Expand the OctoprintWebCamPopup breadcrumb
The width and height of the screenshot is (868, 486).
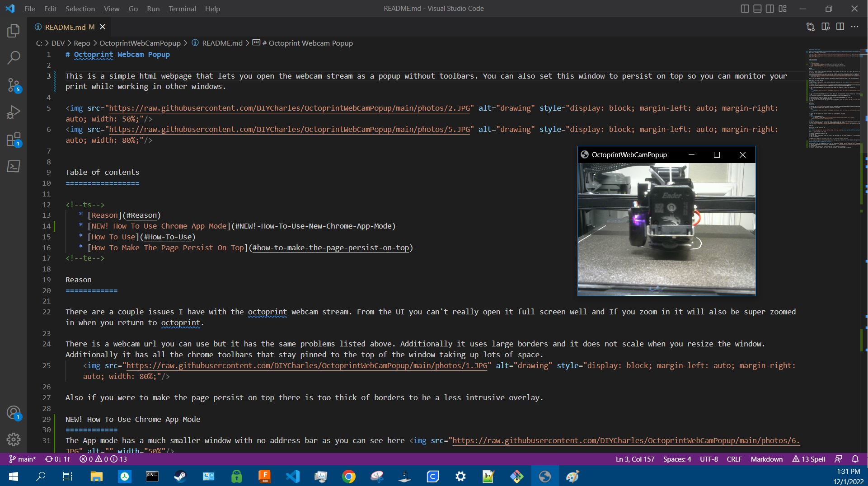(140, 43)
